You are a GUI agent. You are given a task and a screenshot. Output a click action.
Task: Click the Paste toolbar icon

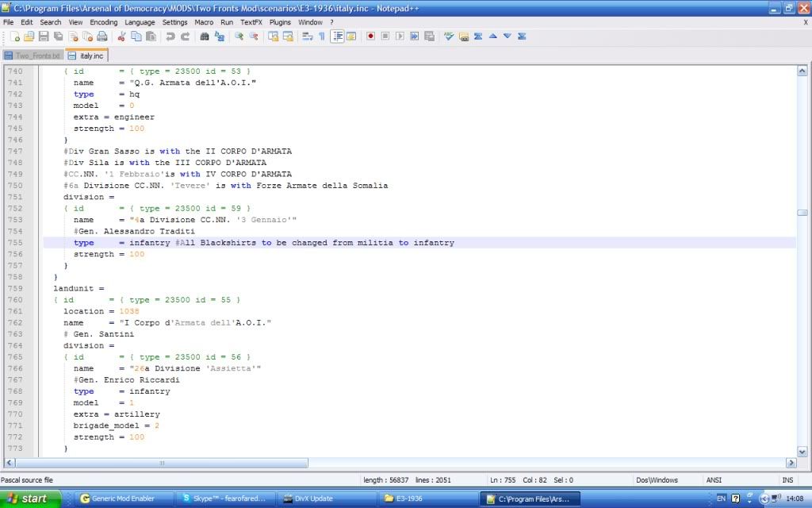[x=151, y=37]
